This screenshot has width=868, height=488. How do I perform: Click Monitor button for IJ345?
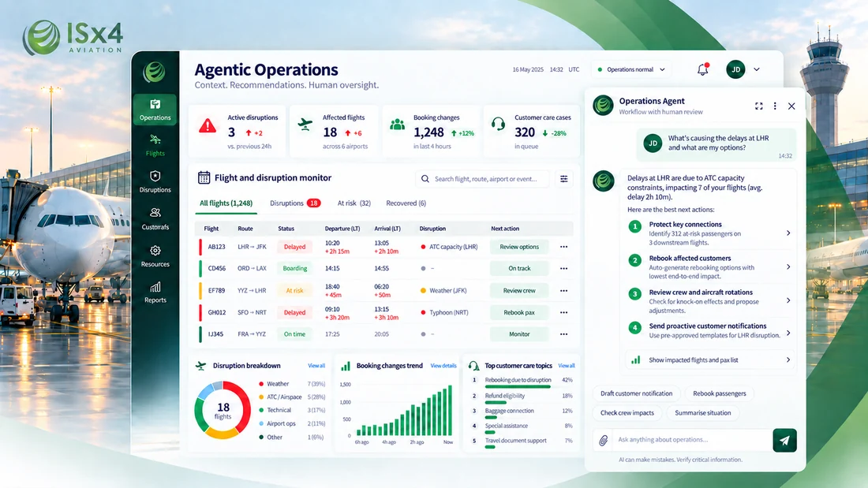click(x=519, y=334)
